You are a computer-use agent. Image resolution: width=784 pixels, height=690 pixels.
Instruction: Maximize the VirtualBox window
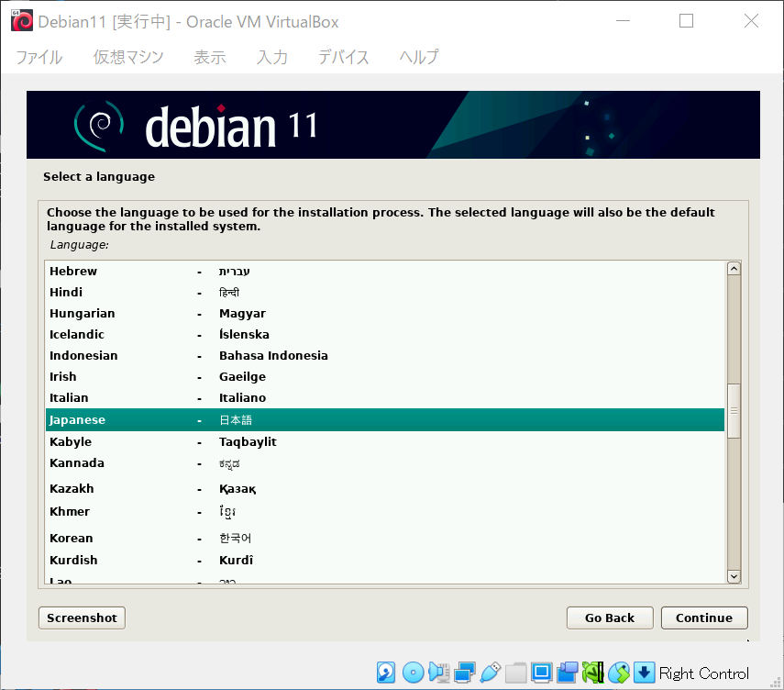[x=686, y=21]
